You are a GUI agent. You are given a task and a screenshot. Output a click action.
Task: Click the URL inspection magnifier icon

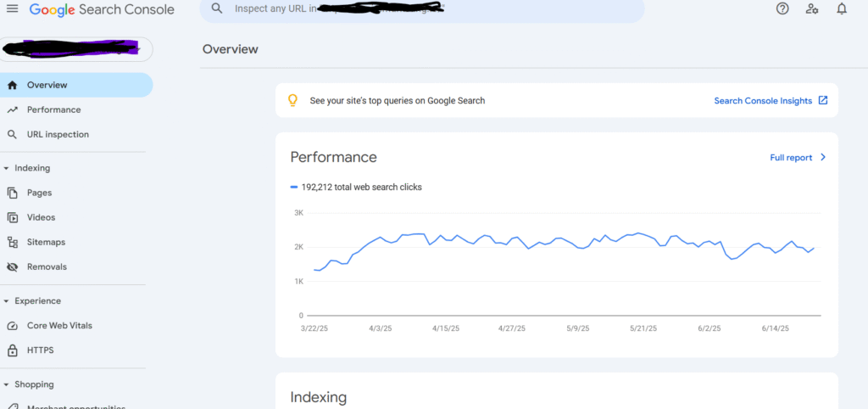click(x=13, y=135)
